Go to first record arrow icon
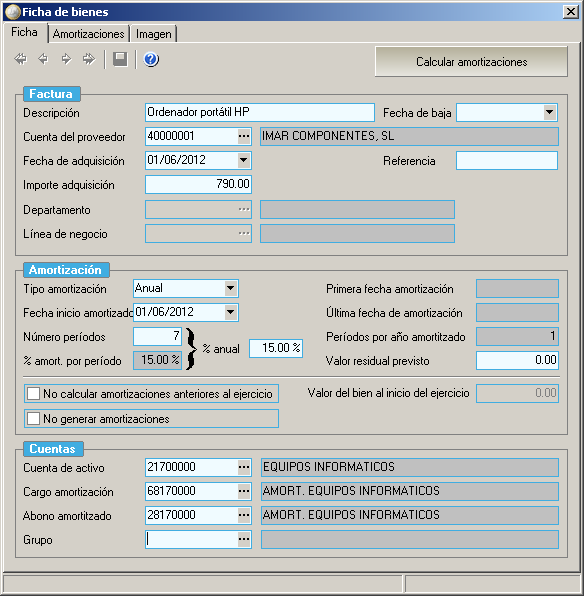 point(21,59)
